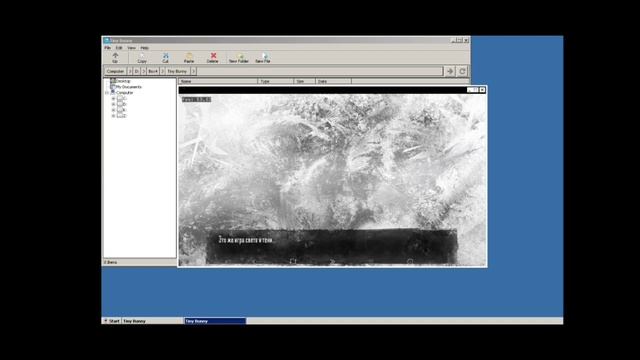Expand the D: drive in tree

[113, 104]
